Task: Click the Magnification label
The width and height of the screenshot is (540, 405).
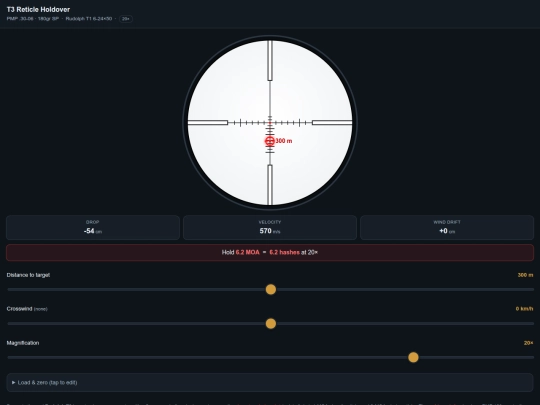Action: (x=23, y=343)
